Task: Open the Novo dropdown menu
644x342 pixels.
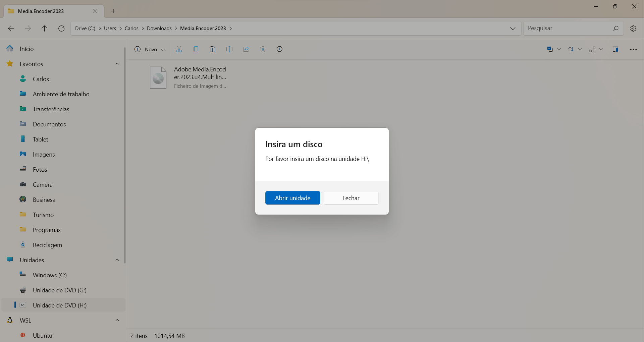Action: 150,49
